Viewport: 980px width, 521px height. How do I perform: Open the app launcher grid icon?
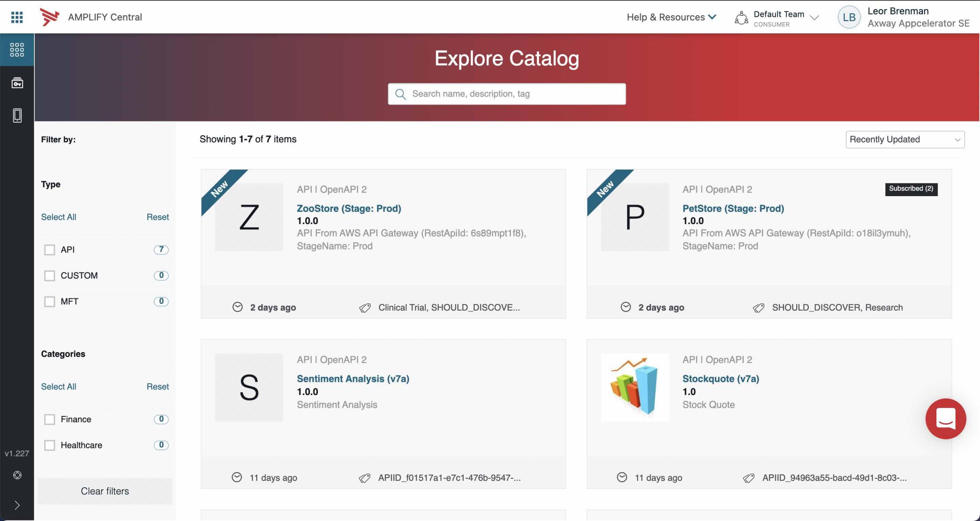(x=17, y=17)
